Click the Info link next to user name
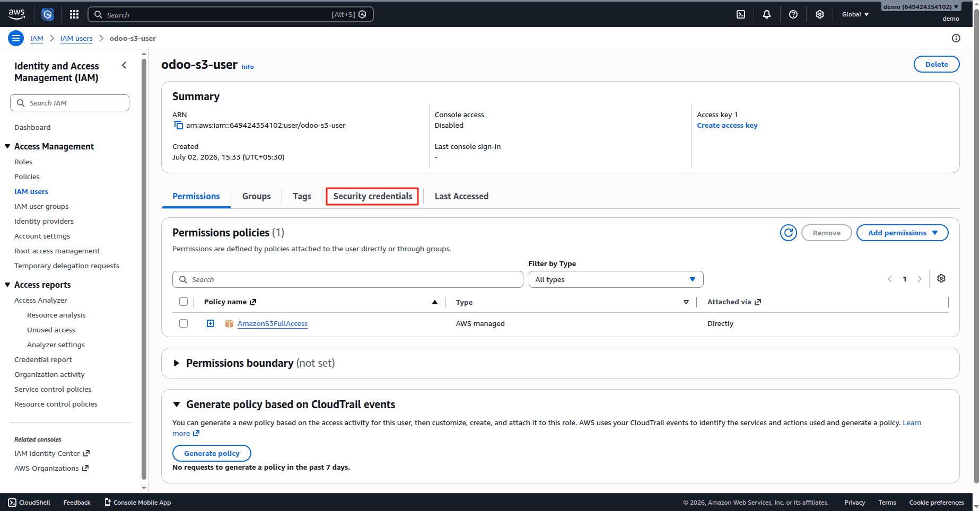The width and height of the screenshot is (980, 511). click(248, 67)
